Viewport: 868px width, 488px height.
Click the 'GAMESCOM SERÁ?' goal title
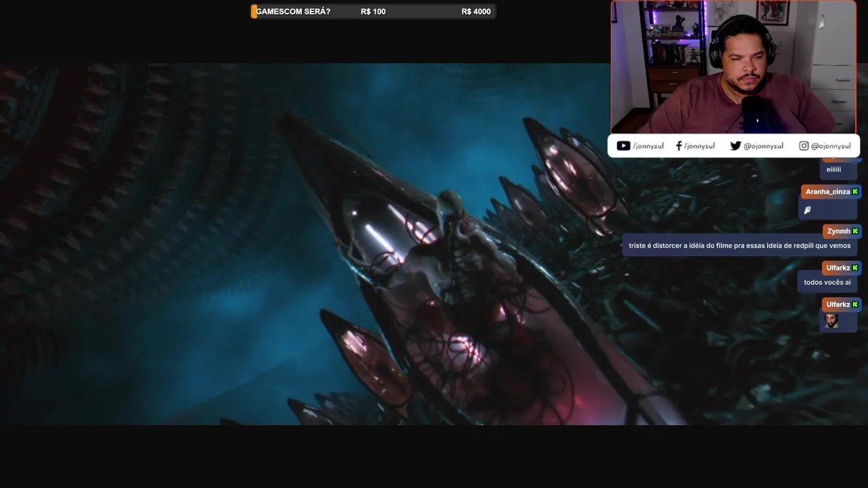(x=293, y=12)
